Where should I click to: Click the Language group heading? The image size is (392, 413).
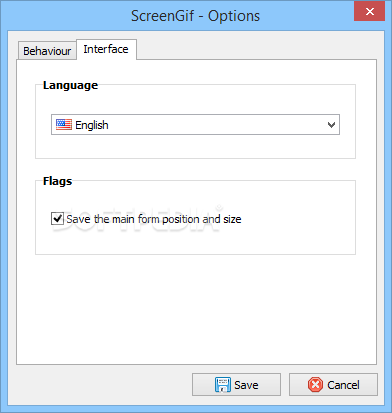[x=70, y=85]
